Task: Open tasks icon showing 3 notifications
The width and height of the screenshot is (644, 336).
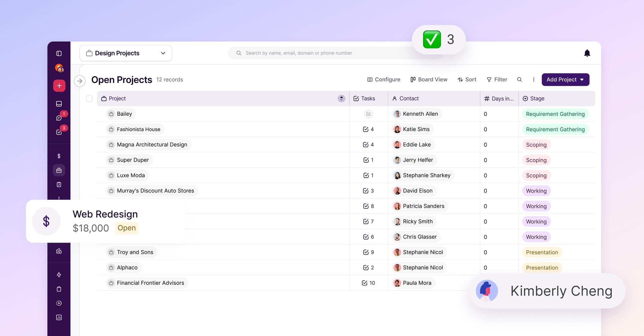Action: [59, 132]
